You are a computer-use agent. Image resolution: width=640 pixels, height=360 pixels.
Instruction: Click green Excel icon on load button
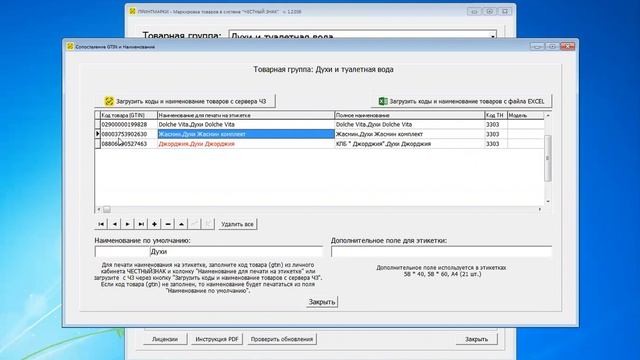[x=383, y=101]
